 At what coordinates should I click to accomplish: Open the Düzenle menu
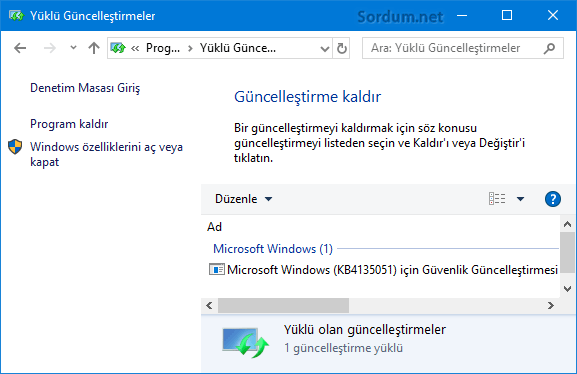tap(244, 199)
